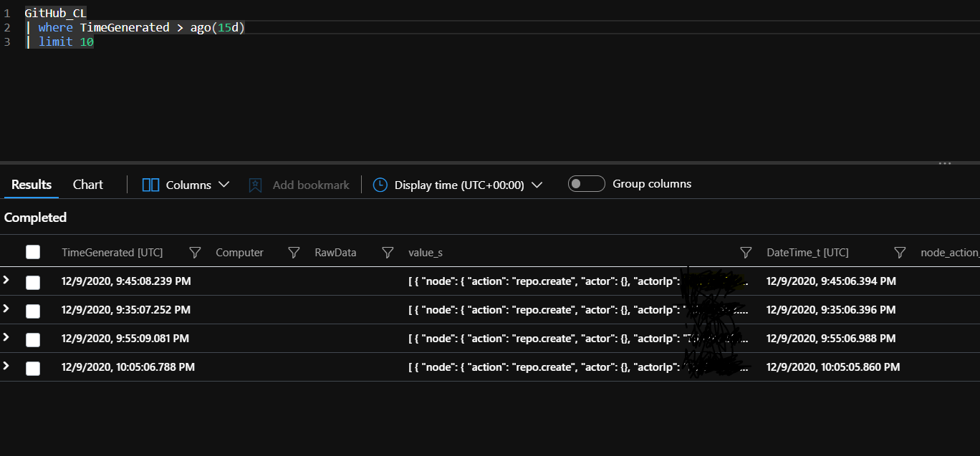
Task: Select DateTime_t cell 12/9/2020, 9:55:06.988 PM
Action: 831,339
